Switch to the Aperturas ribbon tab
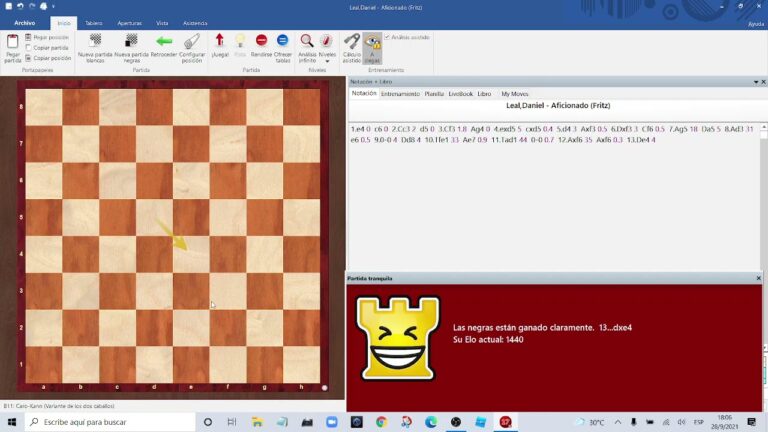The image size is (768, 432). coord(129,22)
